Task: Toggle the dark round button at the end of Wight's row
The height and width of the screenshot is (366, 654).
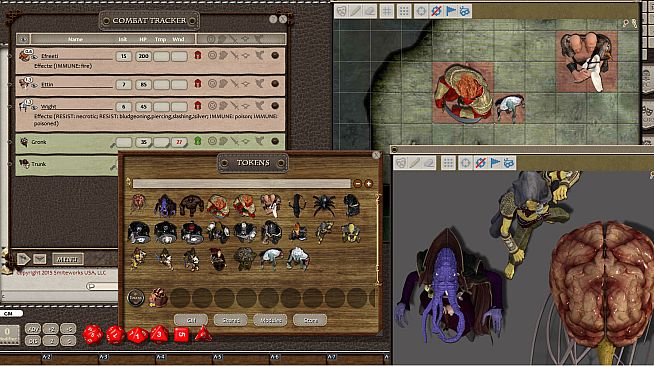Action: coord(275,105)
